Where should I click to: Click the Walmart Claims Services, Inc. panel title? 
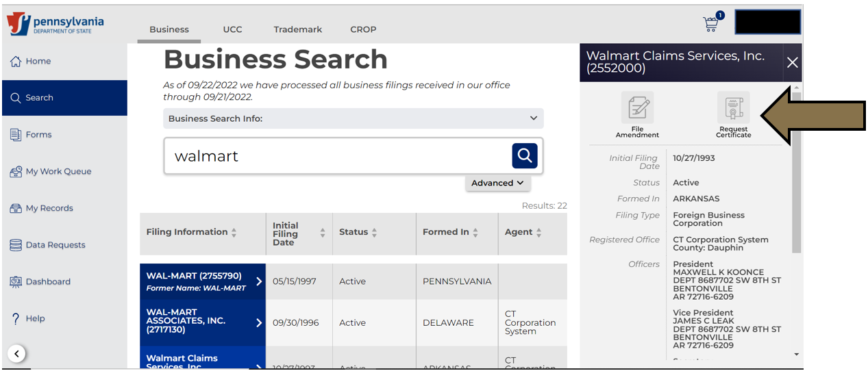pos(675,62)
